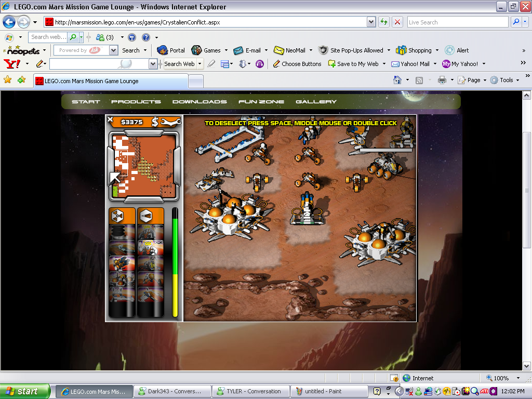Click the minimap right scroll tab
The height and width of the screenshot is (399, 532).
(x=177, y=166)
